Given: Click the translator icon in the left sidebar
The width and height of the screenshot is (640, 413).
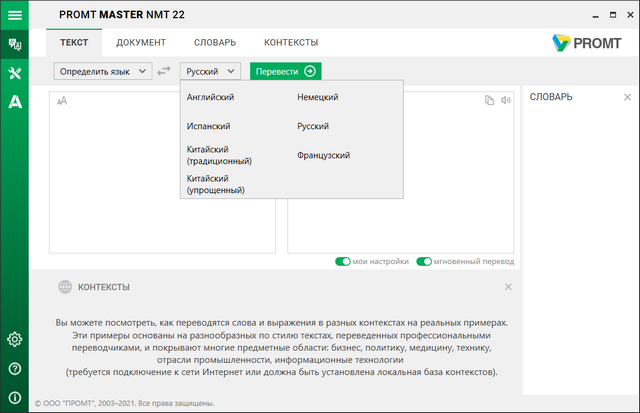Looking at the screenshot, I should [14, 44].
